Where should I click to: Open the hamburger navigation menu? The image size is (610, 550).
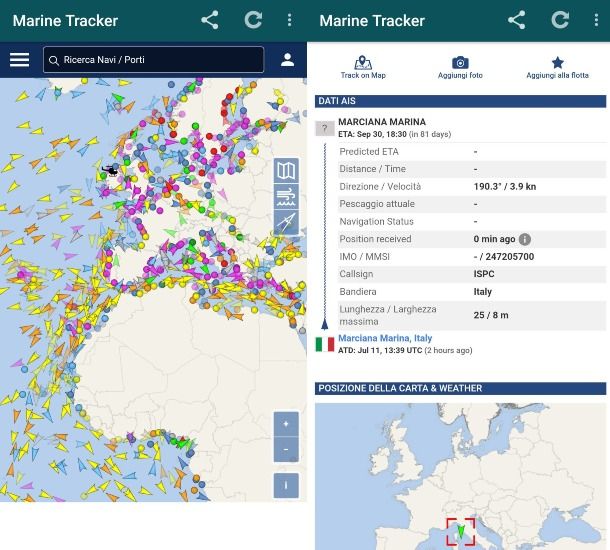click(19, 60)
